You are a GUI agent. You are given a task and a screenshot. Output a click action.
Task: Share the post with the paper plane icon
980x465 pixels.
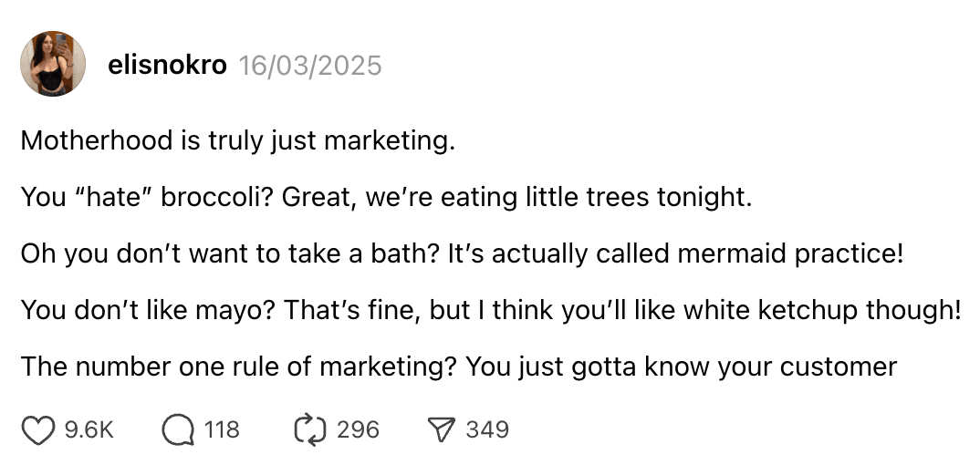click(442, 429)
